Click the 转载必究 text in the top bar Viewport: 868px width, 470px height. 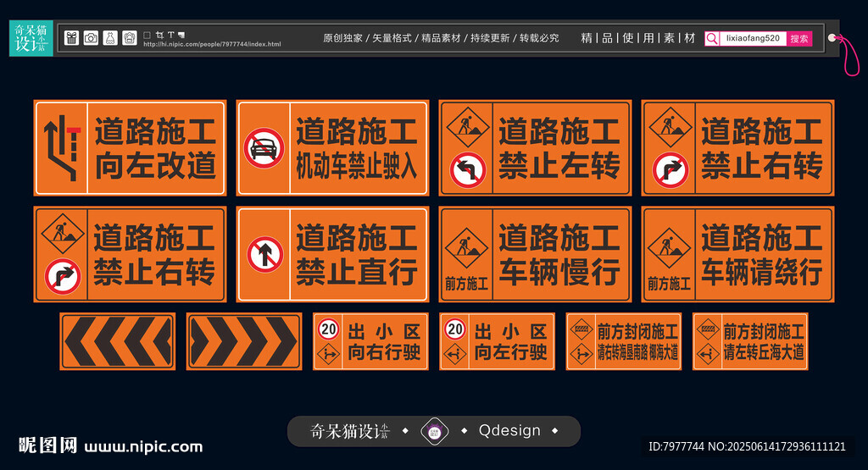tap(539, 38)
